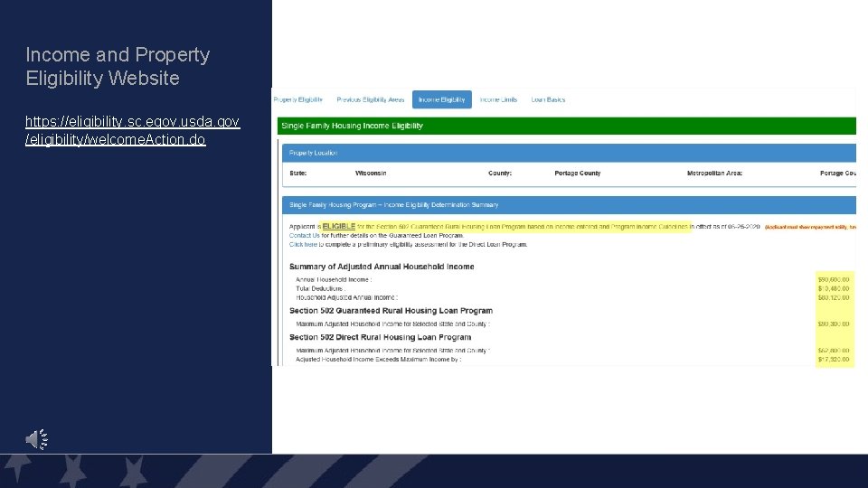Go to the Income Limits tab
Viewport: 868px width, 488px height.
498,99
